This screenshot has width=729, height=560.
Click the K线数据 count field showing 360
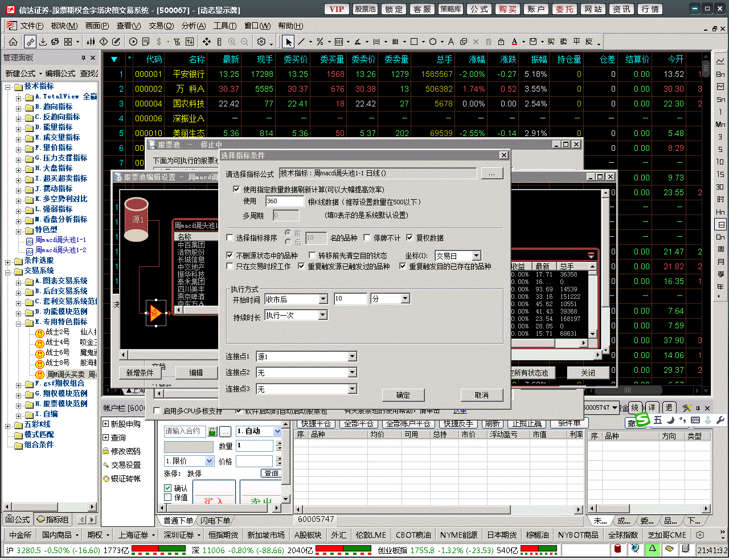pos(284,201)
